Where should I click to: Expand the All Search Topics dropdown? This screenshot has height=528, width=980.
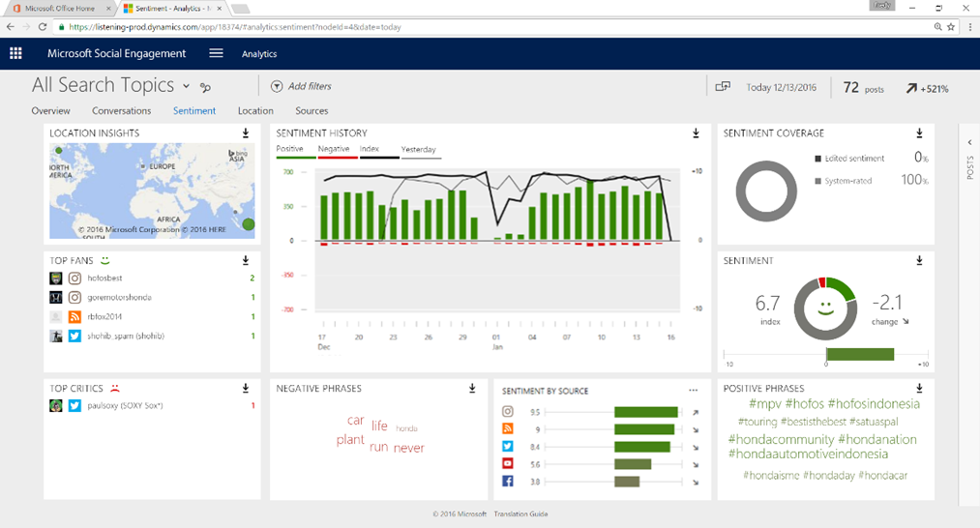tap(186, 87)
